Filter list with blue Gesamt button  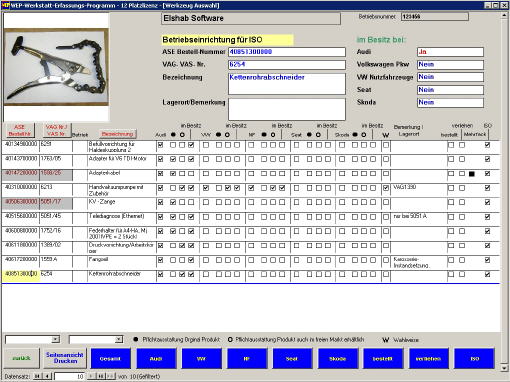tap(110, 359)
